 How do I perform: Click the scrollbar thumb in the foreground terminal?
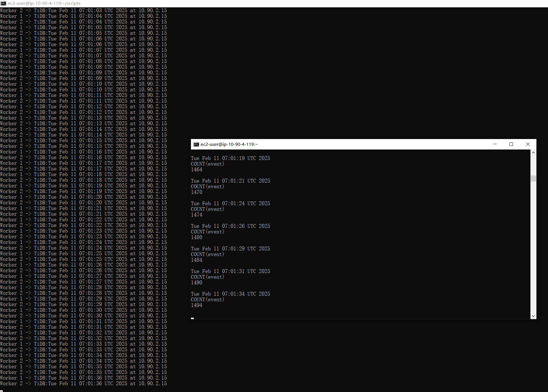click(x=533, y=178)
